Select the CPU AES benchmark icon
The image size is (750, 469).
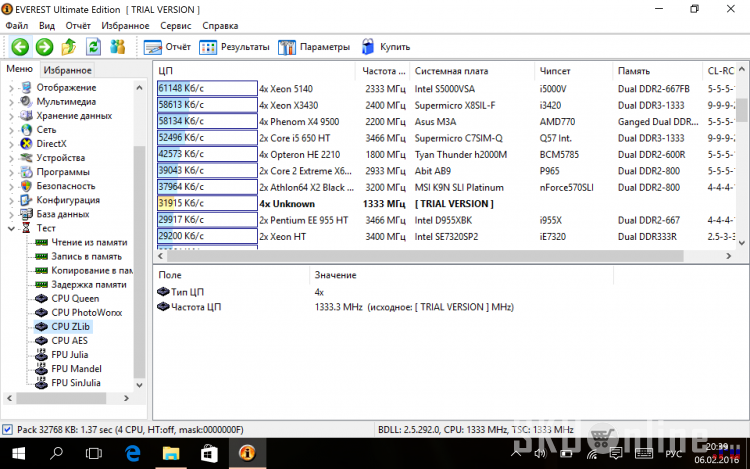coord(42,341)
